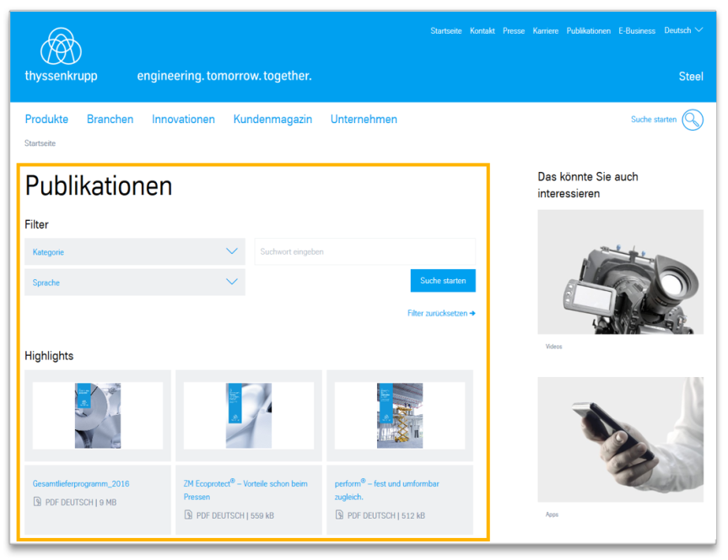Open the Unternehmen menu
This screenshot has height=560, width=728.
tap(364, 119)
